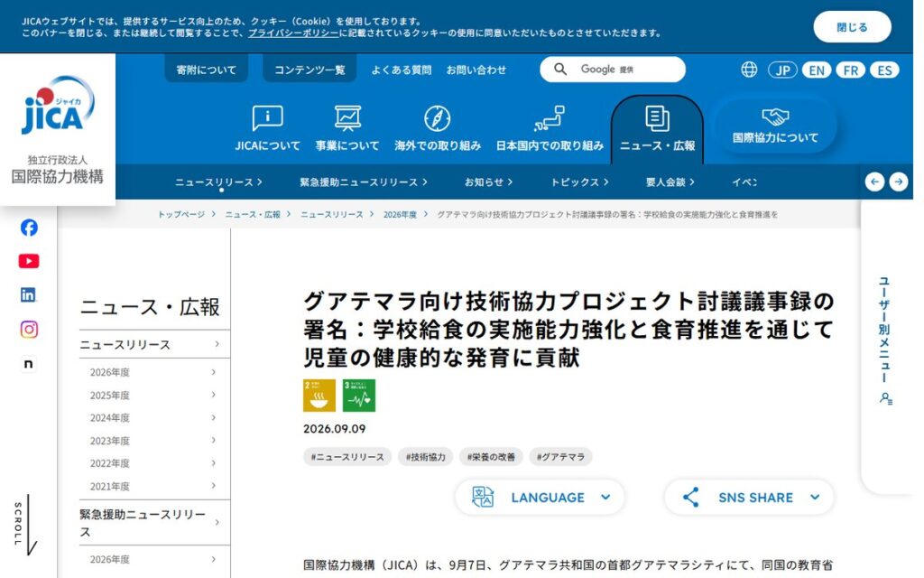
Task: Click the JICA logo
Action: 57,106
